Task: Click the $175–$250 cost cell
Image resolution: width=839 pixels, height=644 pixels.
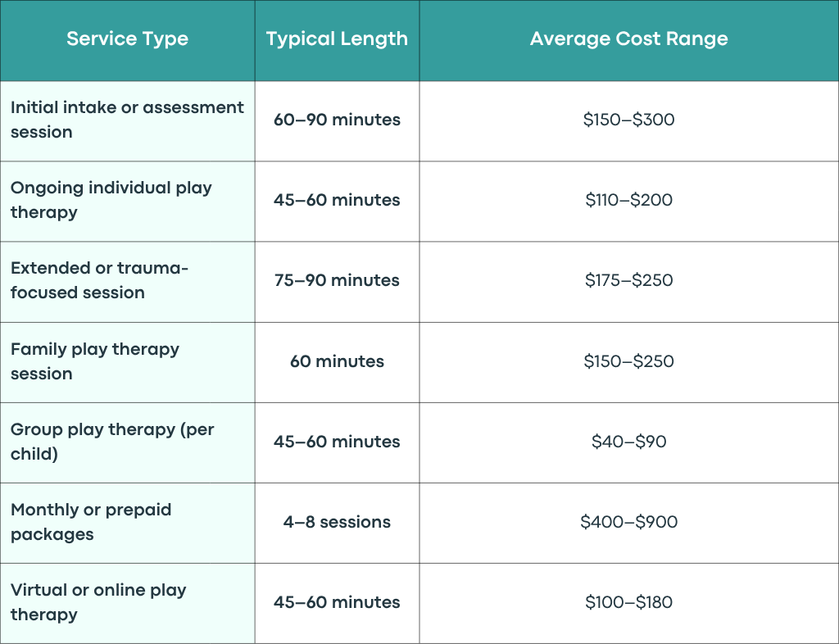Action: click(x=628, y=281)
